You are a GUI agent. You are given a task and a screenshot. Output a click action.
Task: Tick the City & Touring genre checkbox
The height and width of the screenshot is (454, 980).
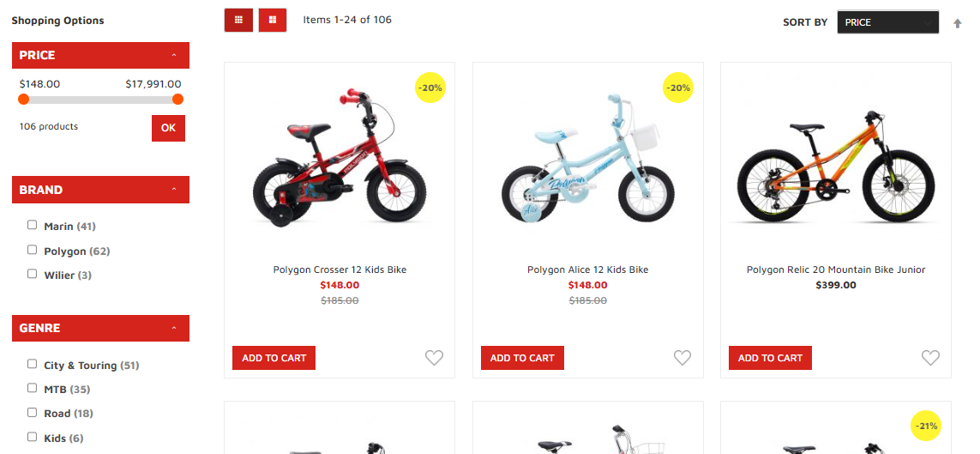pos(32,363)
